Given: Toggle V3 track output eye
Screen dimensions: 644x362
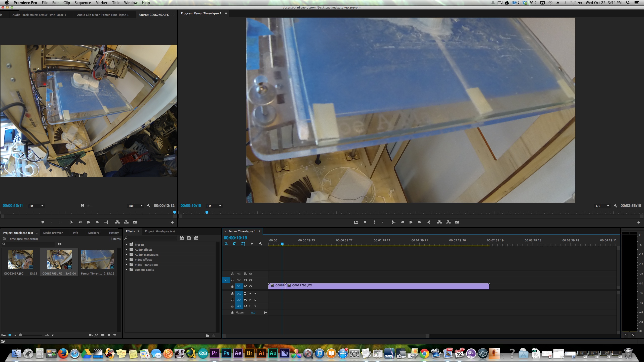Looking at the screenshot, I should [x=251, y=274].
